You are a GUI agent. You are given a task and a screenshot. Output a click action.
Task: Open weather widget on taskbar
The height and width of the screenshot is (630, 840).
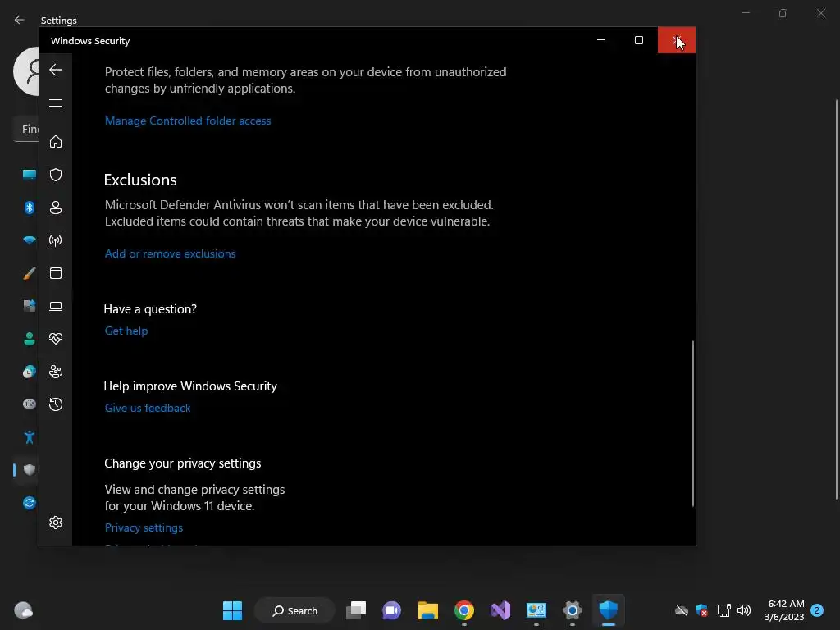[x=24, y=610]
